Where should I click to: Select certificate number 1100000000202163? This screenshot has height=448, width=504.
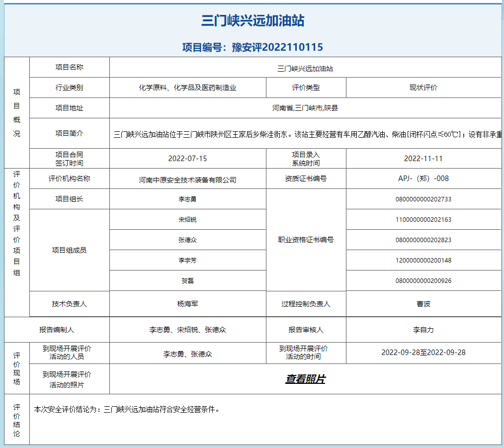click(x=423, y=220)
